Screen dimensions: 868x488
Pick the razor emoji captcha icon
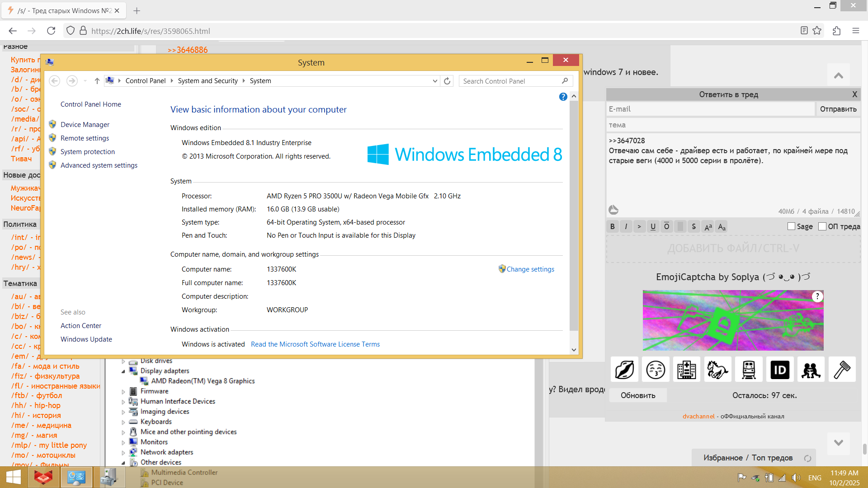tap(842, 370)
